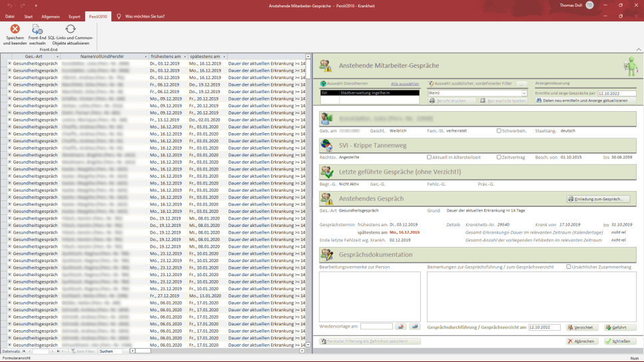Open the Allgemein ribbon tab
Screen dimensions: 644x362
tap(51, 16)
